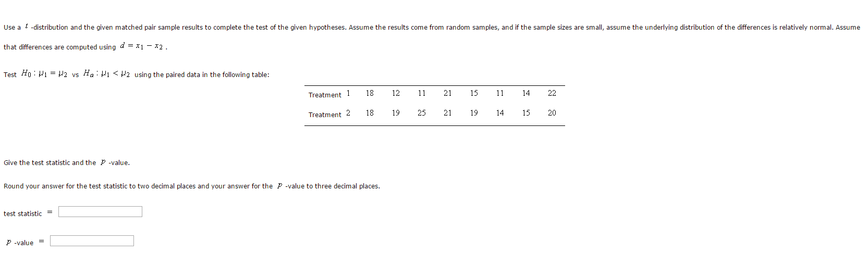Click 'Give the test statistic' instruction line

click(x=67, y=162)
